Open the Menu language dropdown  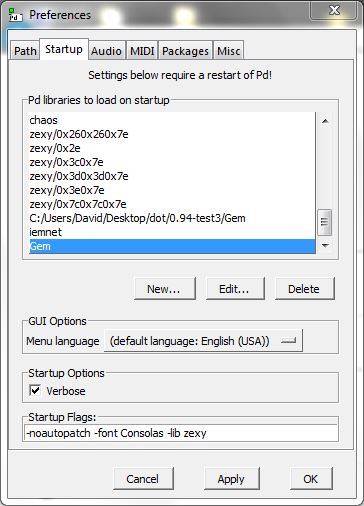tap(203, 341)
